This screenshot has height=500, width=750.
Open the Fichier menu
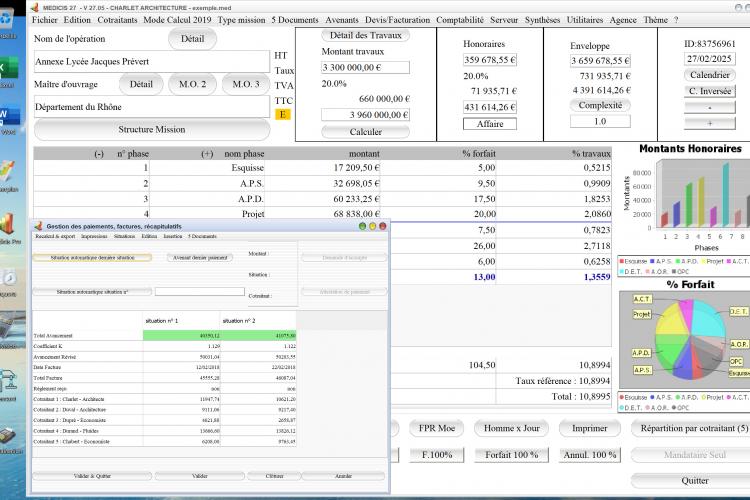coord(44,20)
